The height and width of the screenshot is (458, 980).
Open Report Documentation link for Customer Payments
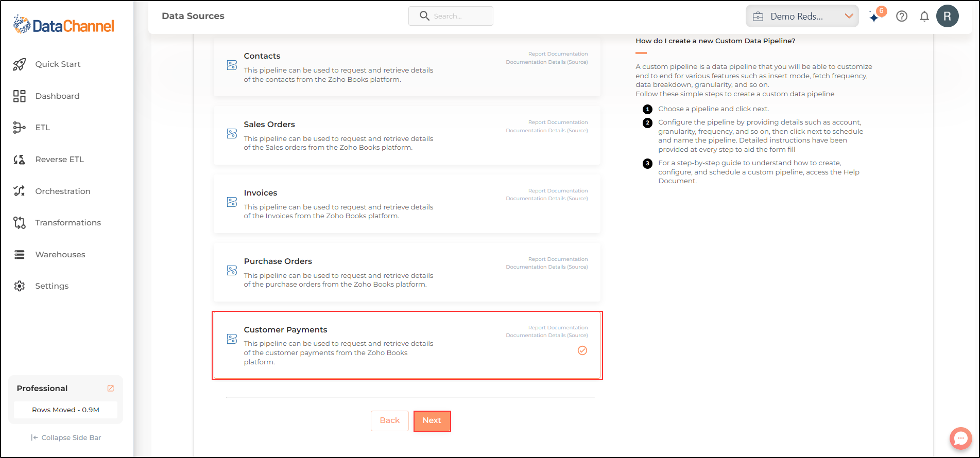(558, 328)
